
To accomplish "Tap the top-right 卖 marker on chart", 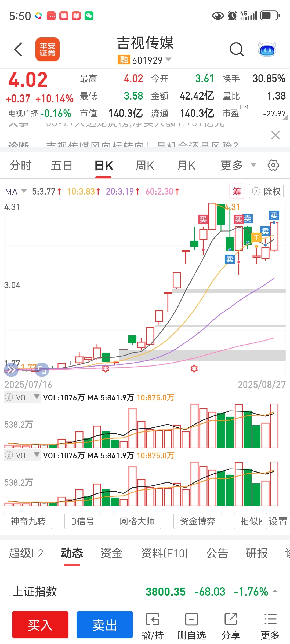I will pos(274,215).
